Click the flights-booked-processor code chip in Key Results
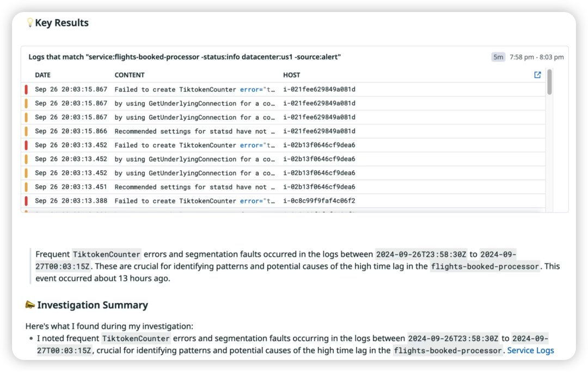The image size is (588, 372). click(485, 266)
